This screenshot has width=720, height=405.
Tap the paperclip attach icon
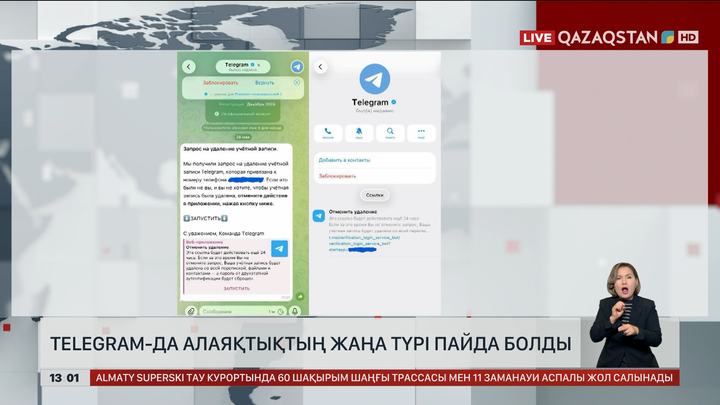coord(191,311)
